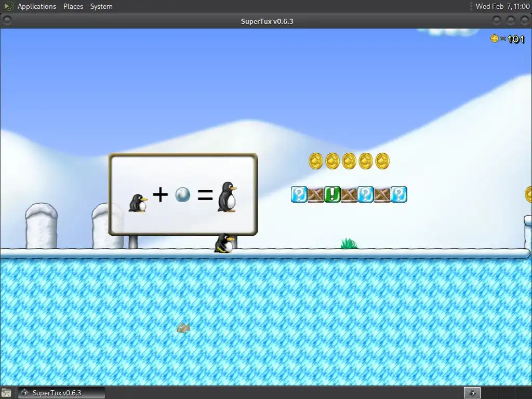Click the fourth gold coin from the left

point(365,161)
